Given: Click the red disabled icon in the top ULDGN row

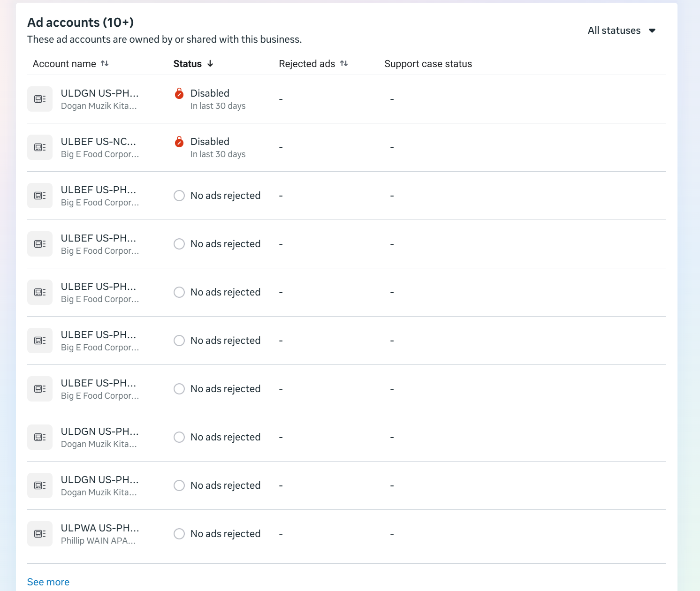Looking at the screenshot, I should pyautogui.click(x=179, y=93).
